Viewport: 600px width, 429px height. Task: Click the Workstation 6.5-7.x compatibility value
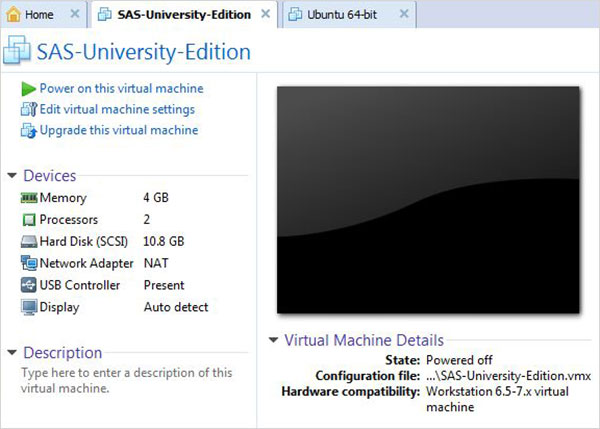(x=497, y=399)
